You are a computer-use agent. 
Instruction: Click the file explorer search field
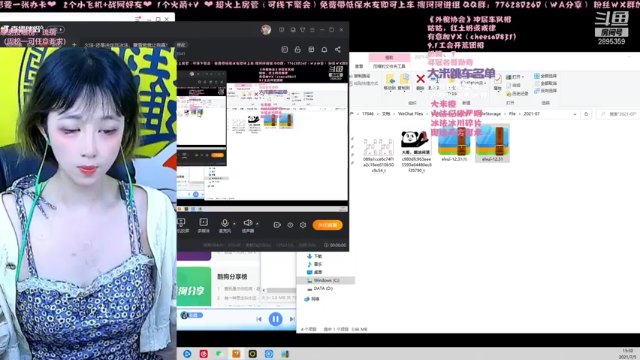pos(617,114)
